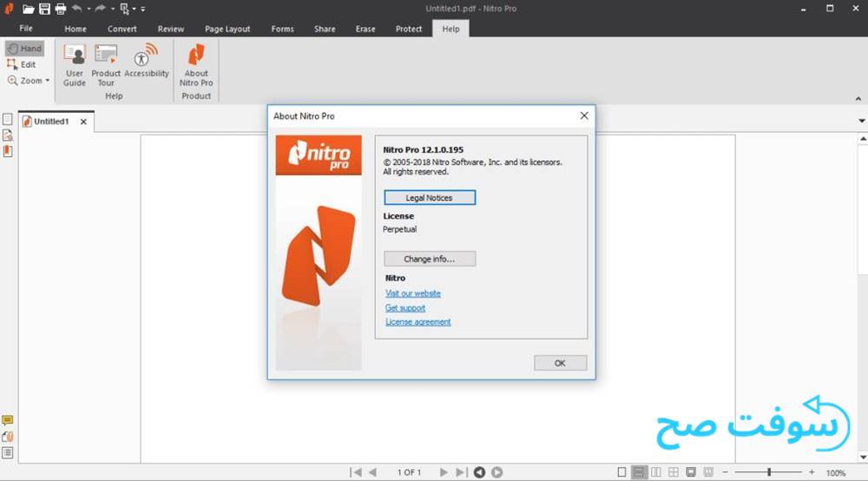Follow the Get support link

click(x=405, y=307)
